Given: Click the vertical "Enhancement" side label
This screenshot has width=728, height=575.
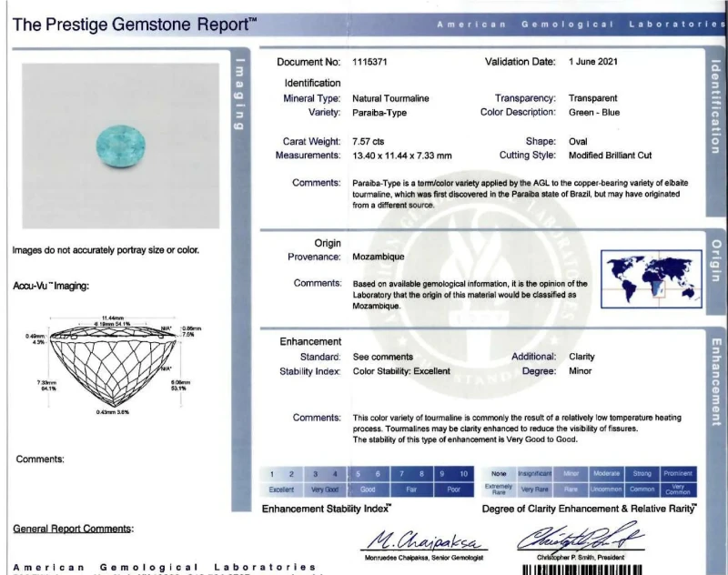Looking at the screenshot, I should [x=716, y=381].
